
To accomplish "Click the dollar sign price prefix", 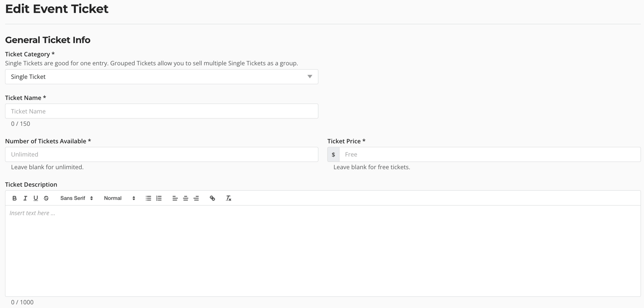I will 333,155.
